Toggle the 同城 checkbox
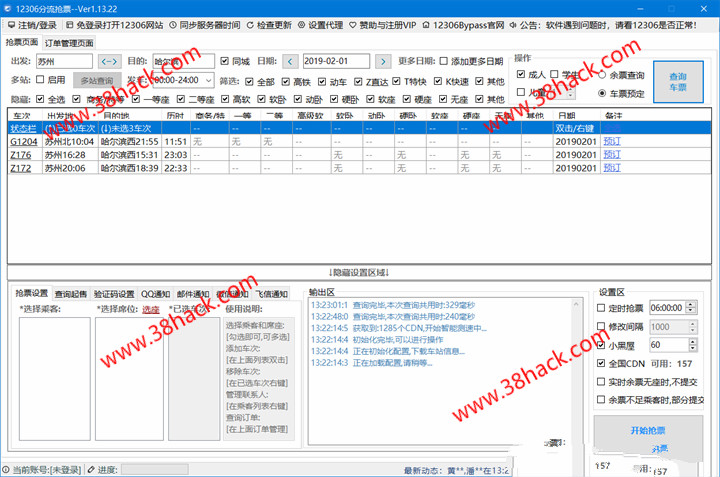 [225, 61]
